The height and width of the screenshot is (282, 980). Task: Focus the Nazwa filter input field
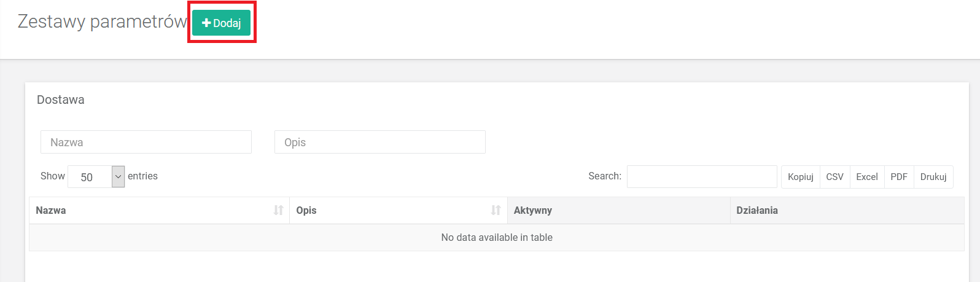pyautogui.click(x=146, y=142)
